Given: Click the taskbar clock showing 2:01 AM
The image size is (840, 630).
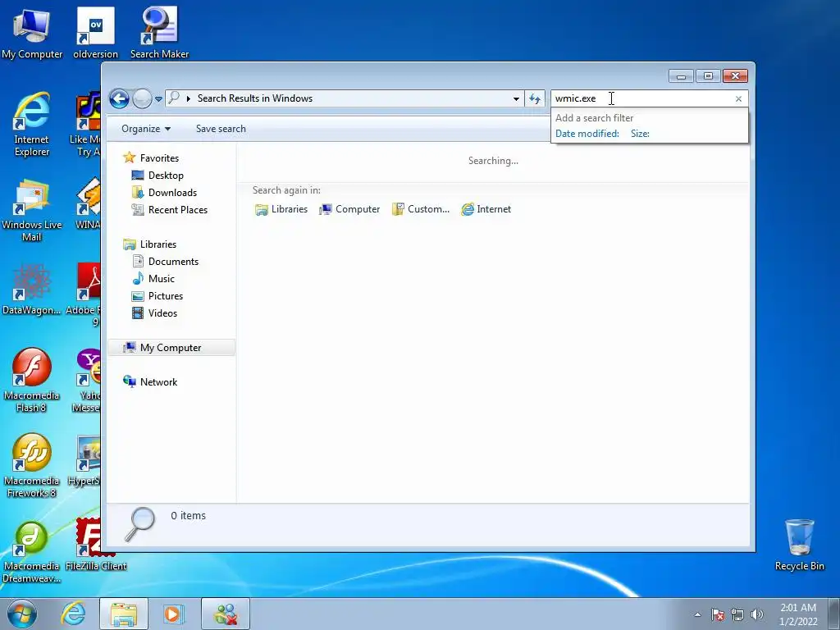Looking at the screenshot, I should coord(798,614).
